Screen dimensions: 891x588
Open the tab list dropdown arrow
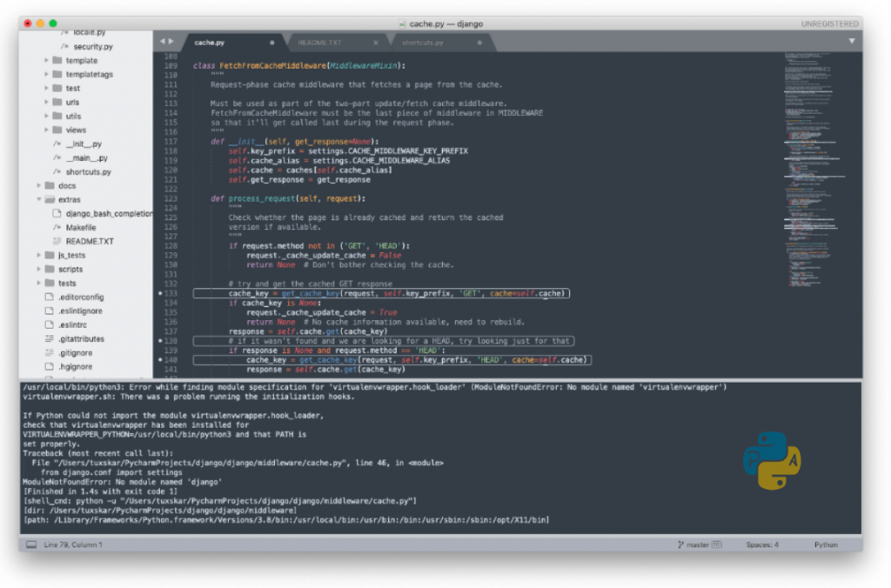pyautogui.click(x=851, y=41)
